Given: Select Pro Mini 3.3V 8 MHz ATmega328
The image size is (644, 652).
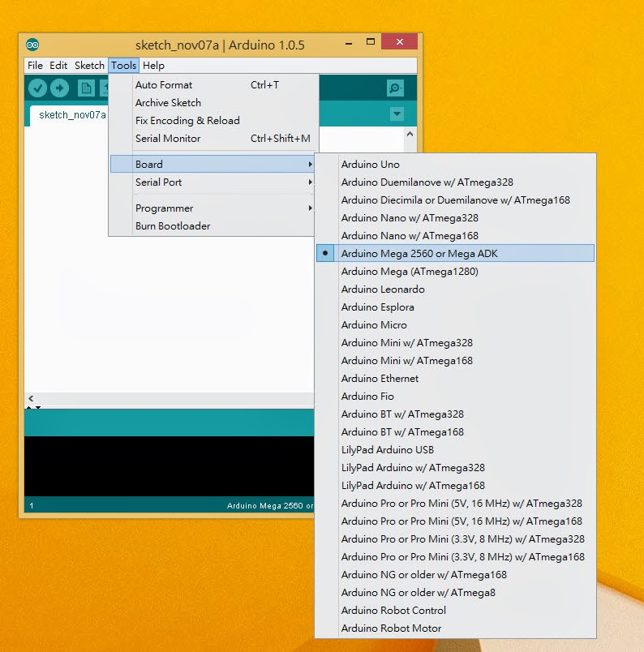Looking at the screenshot, I should click(x=455, y=539).
